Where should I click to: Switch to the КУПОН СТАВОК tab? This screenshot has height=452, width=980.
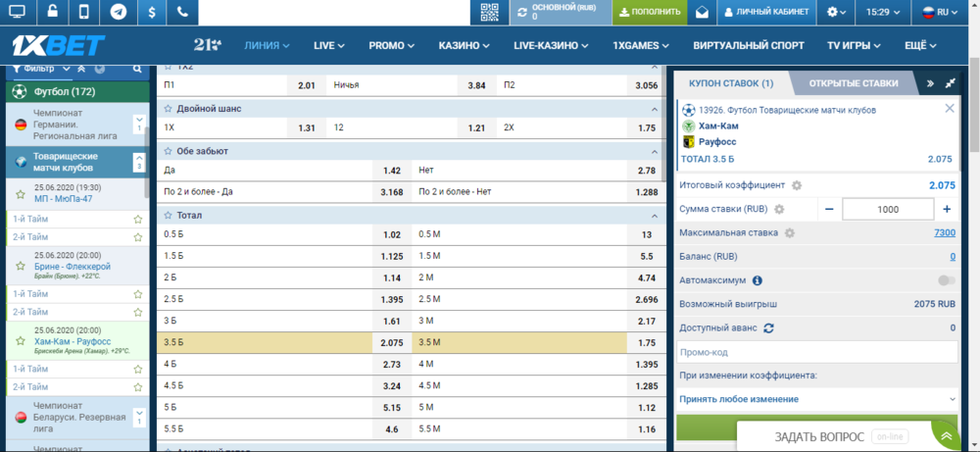[x=731, y=83]
